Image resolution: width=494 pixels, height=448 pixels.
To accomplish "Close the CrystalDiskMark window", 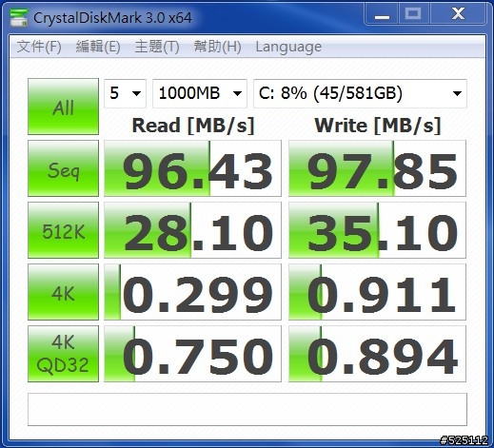I will [458, 14].
